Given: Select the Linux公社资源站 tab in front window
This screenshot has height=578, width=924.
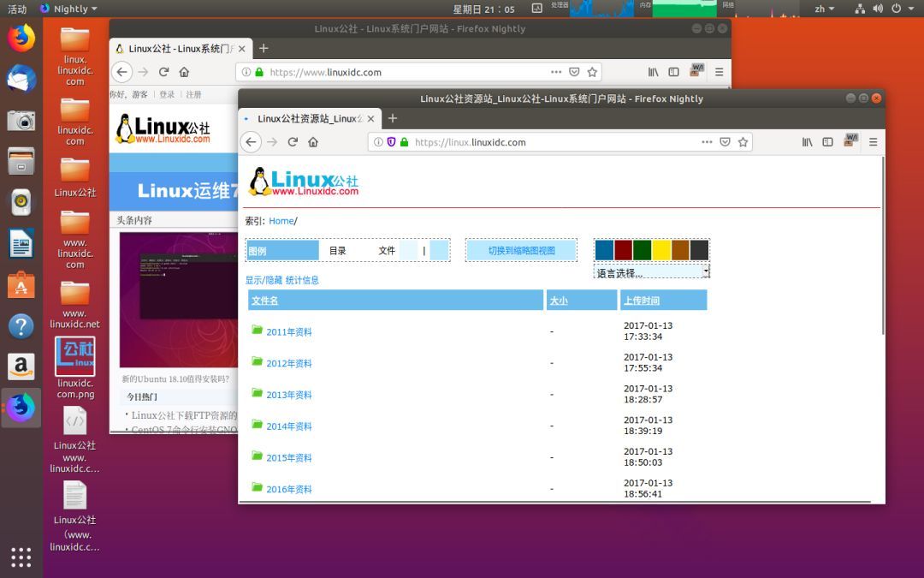Looking at the screenshot, I should click(310, 118).
